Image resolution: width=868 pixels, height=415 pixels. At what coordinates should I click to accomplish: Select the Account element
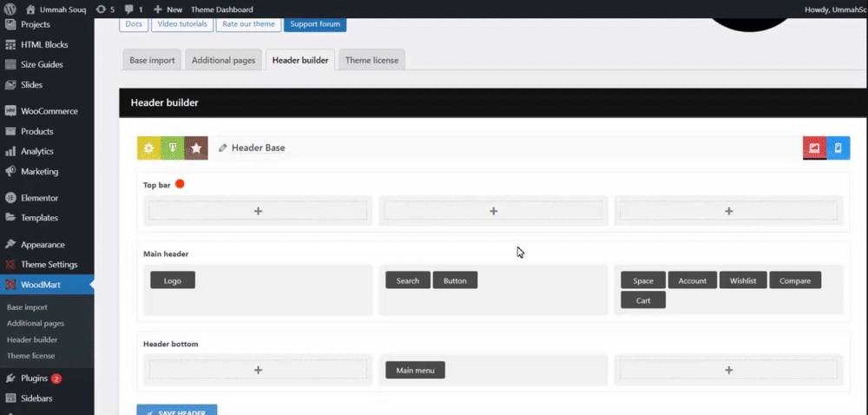click(693, 280)
